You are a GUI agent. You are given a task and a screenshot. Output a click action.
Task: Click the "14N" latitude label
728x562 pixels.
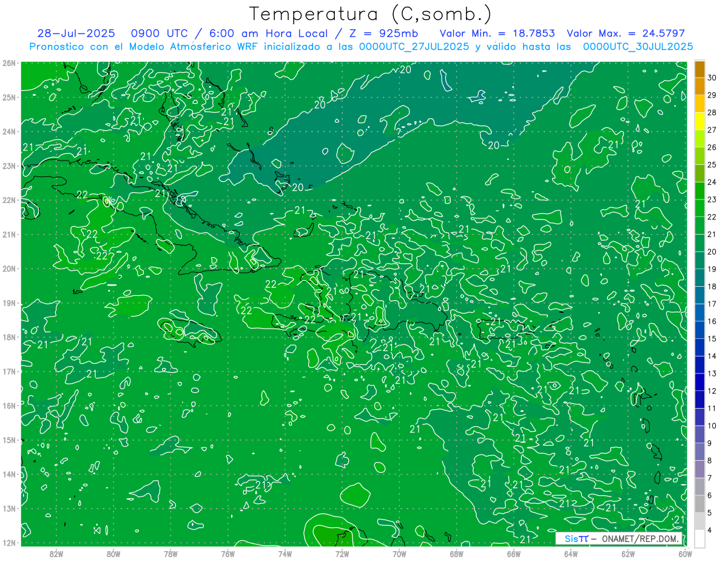click(x=9, y=474)
